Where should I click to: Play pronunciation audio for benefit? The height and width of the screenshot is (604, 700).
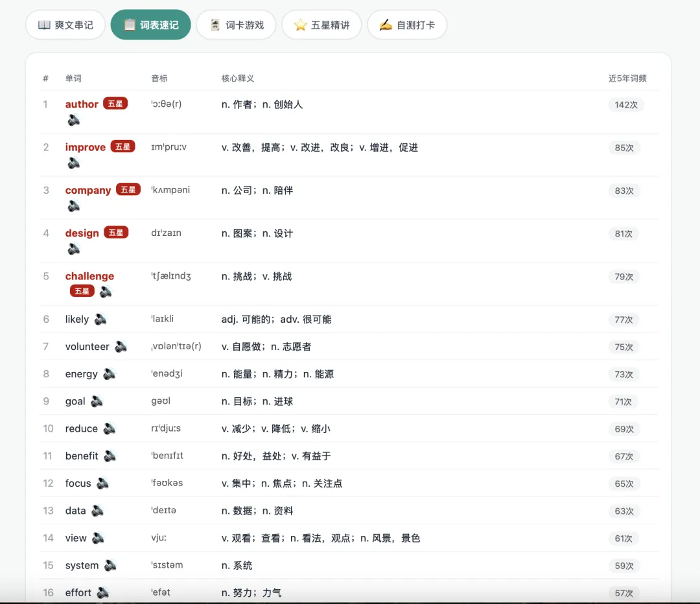(110, 456)
